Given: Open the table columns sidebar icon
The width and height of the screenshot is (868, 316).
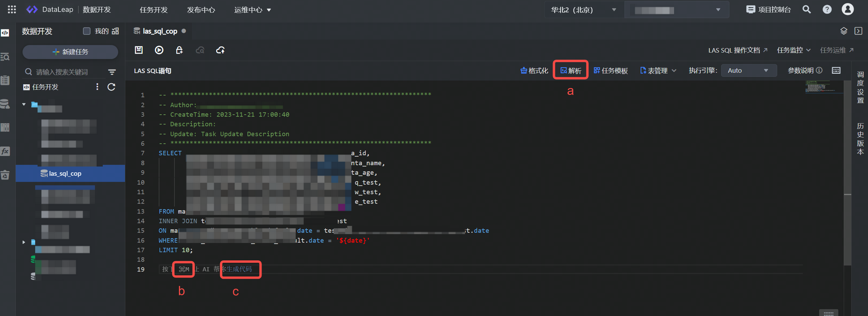Looking at the screenshot, I should [x=5, y=127].
